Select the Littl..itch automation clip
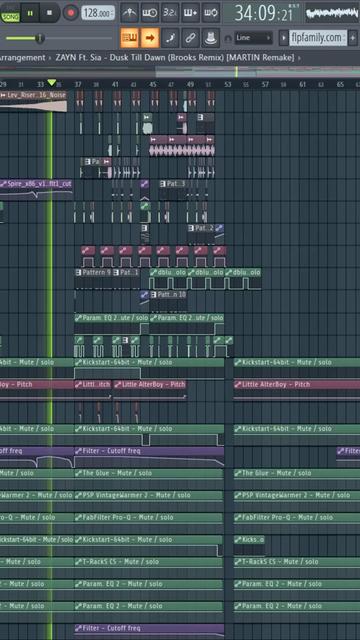Image resolution: width=360 pixels, height=640 pixels. pos(93,390)
